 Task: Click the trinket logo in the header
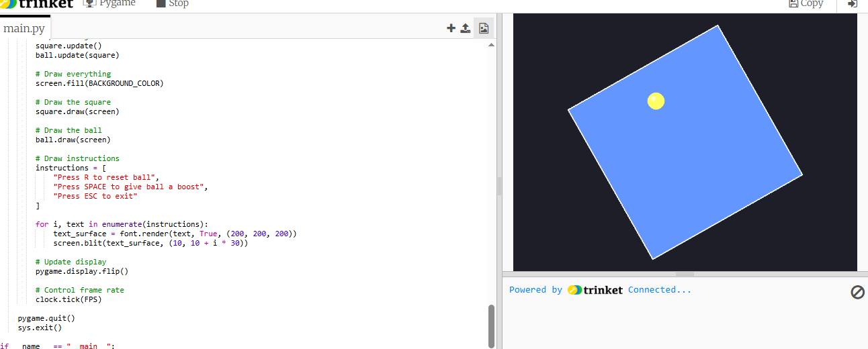[37, 4]
